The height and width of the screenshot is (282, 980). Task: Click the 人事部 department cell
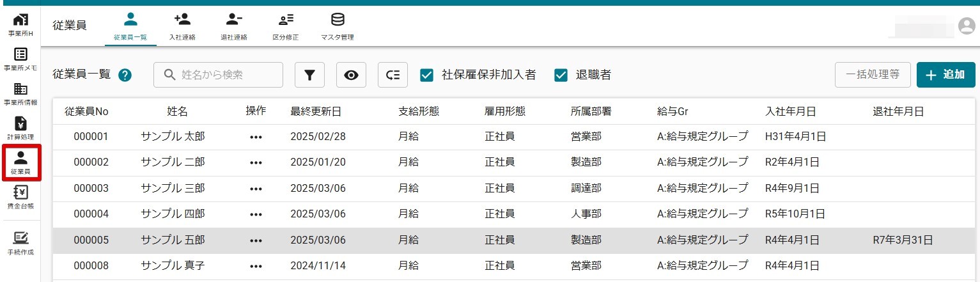click(x=586, y=214)
